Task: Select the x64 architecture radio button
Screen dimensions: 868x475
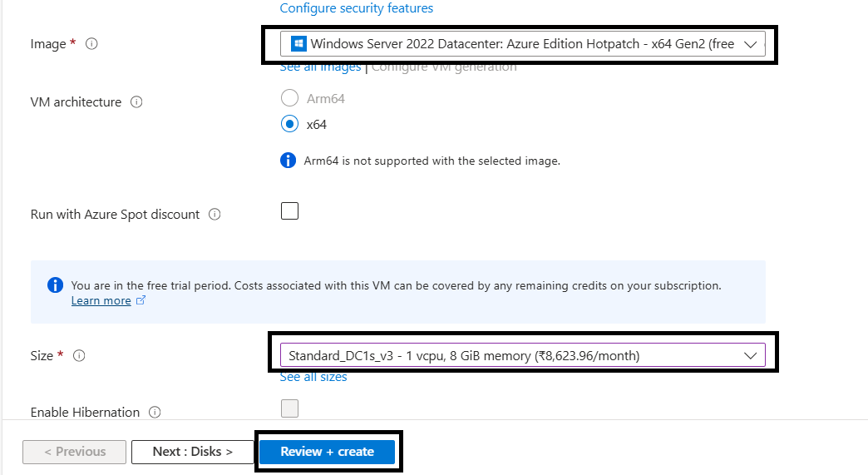Action: click(289, 124)
